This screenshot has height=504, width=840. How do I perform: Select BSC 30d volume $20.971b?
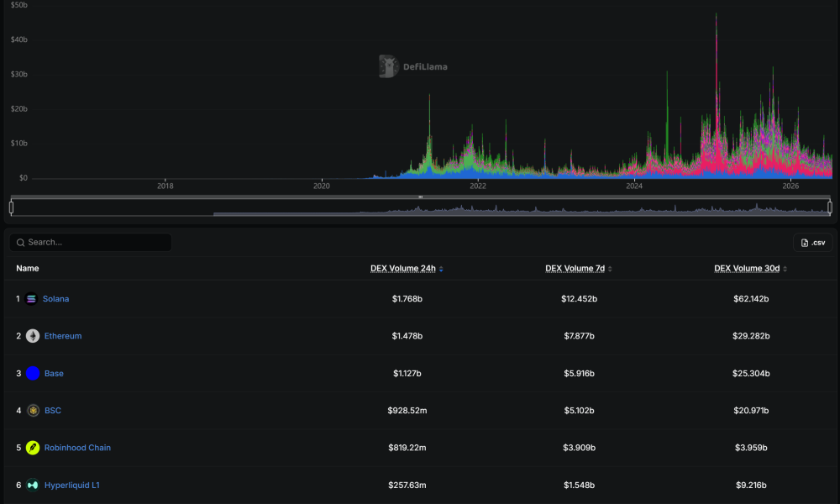coord(751,410)
